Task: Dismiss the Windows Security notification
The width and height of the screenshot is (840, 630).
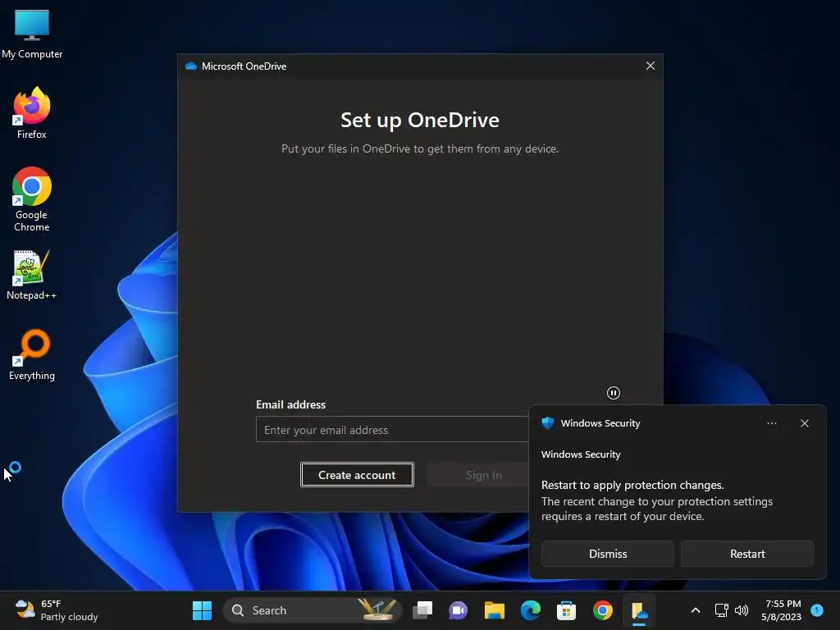Action: pos(608,554)
